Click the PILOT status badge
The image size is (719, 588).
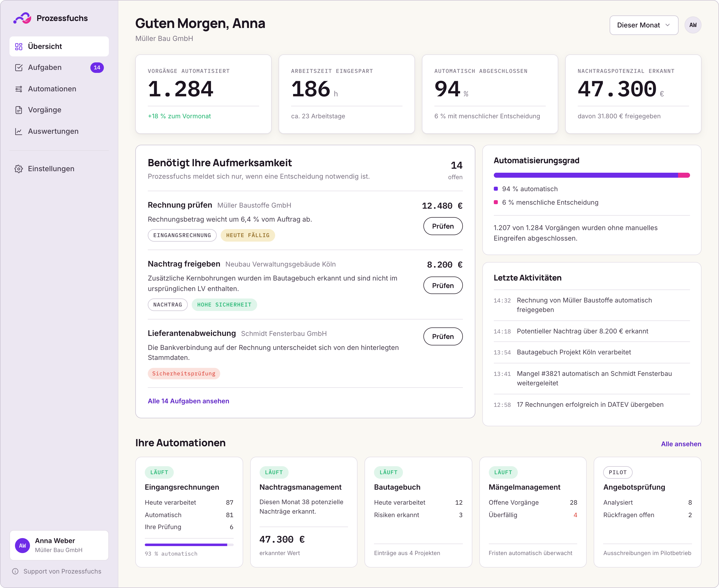tap(618, 472)
